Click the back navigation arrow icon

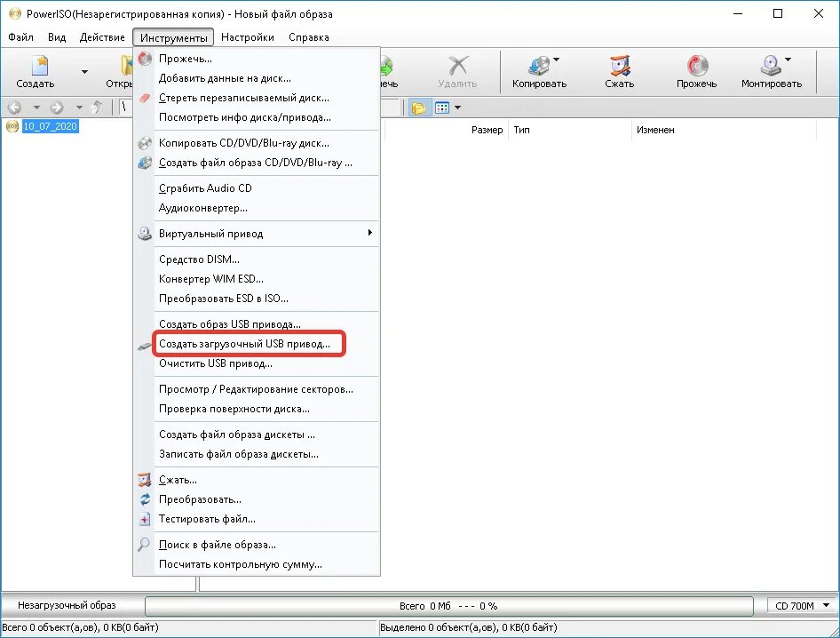click(14, 108)
